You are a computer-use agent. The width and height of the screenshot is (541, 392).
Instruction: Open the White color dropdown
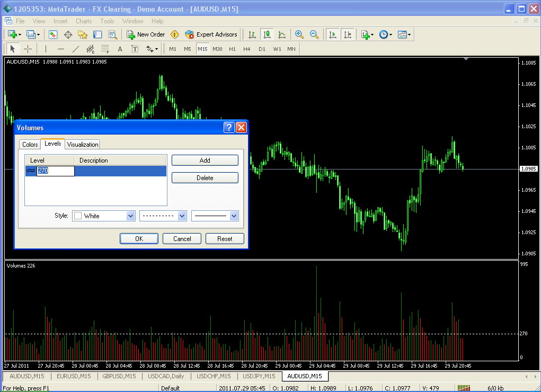pyautogui.click(x=130, y=216)
